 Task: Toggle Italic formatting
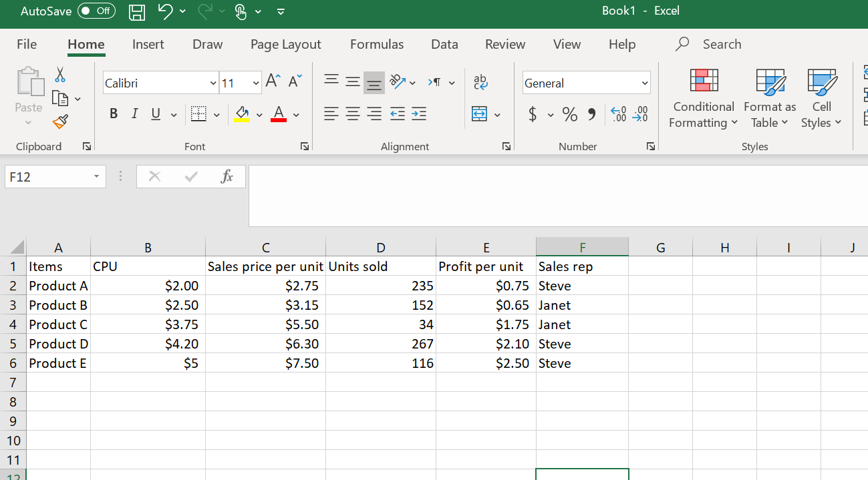click(x=134, y=114)
